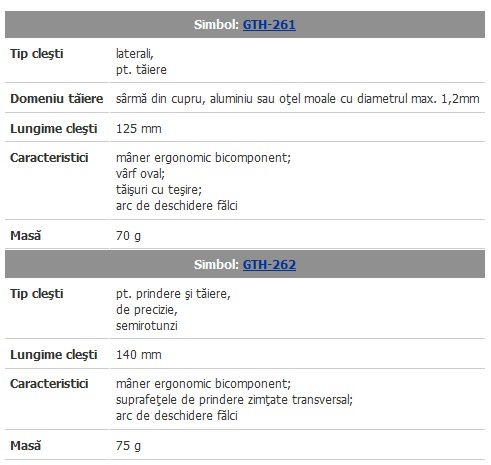Click the wire diameter max. 1,2mm description

(x=298, y=99)
